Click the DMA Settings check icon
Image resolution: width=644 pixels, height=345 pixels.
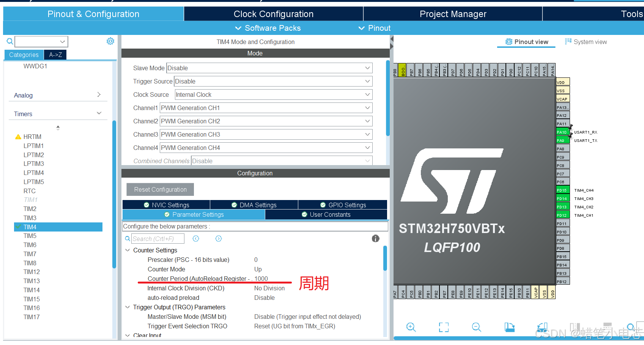click(x=235, y=205)
